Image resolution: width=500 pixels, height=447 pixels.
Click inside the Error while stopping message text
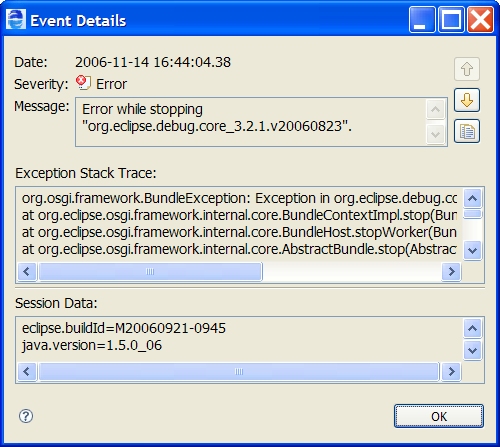[x=217, y=118]
